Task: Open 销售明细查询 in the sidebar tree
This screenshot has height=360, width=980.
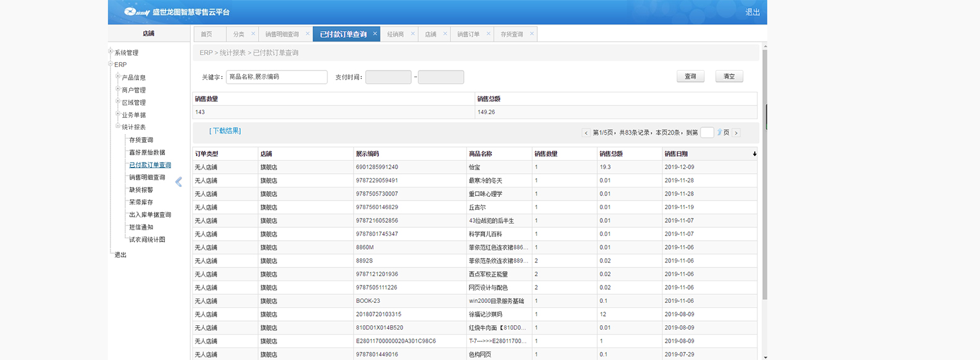Action: pyautogui.click(x=147, y=178)
